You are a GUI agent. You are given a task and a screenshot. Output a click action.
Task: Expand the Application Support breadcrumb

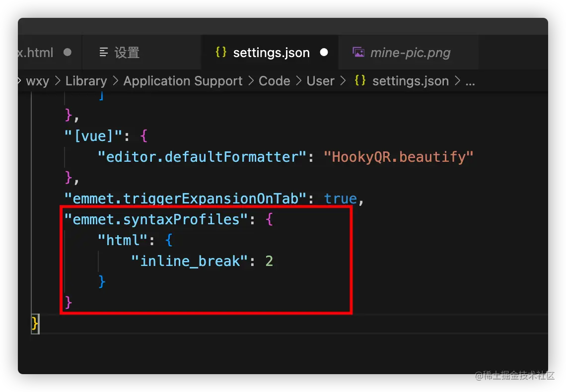(183, 81)
